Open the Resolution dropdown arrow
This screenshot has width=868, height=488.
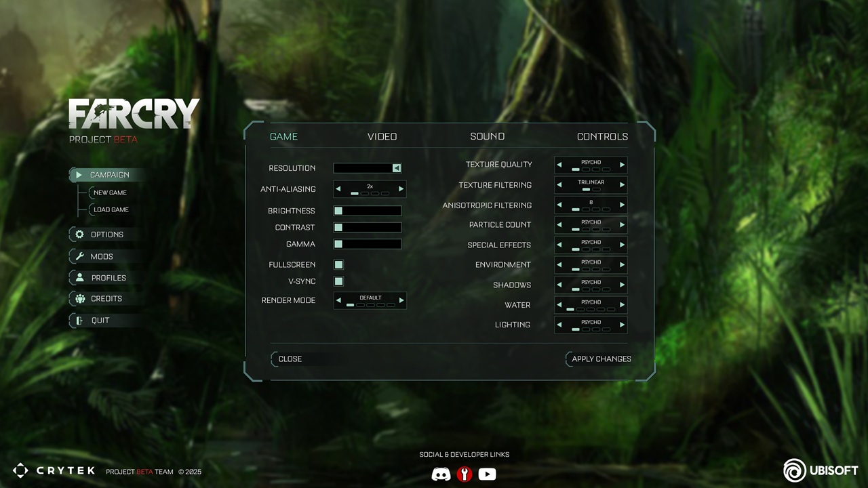(397, 168)
